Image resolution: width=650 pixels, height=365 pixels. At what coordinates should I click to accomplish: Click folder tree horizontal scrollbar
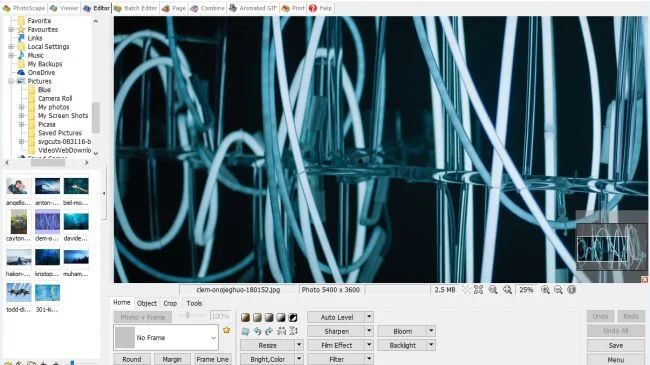point(46,163)
